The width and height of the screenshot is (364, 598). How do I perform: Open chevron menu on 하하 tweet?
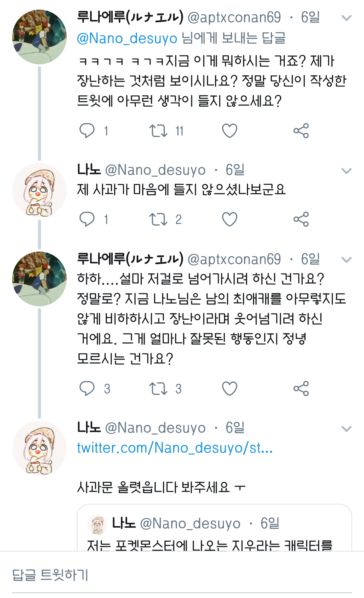click(346, 260)
